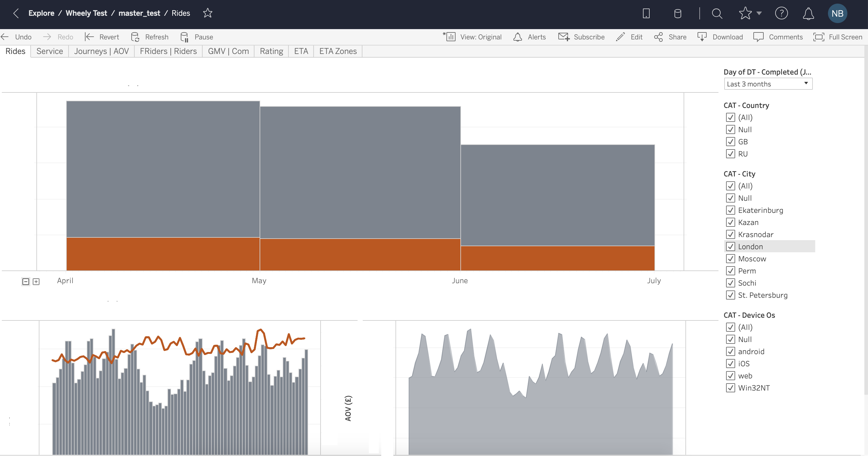Click the Download toolbar icon

point(702,37)
